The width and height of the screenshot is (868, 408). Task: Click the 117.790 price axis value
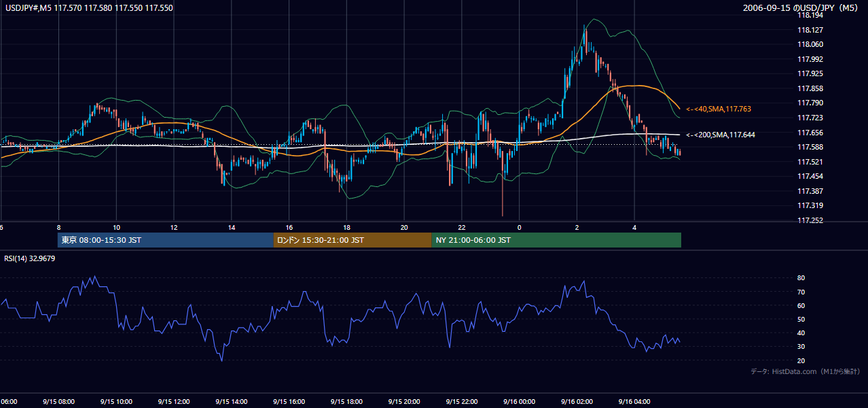(810, 103)
